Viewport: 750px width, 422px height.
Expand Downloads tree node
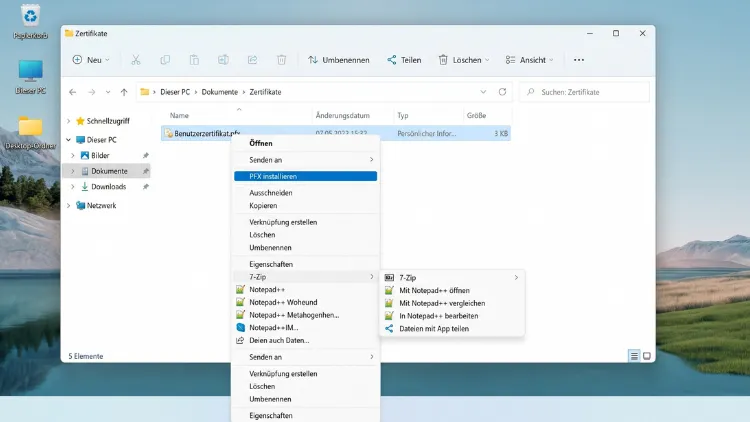click(x=73, y=187)
